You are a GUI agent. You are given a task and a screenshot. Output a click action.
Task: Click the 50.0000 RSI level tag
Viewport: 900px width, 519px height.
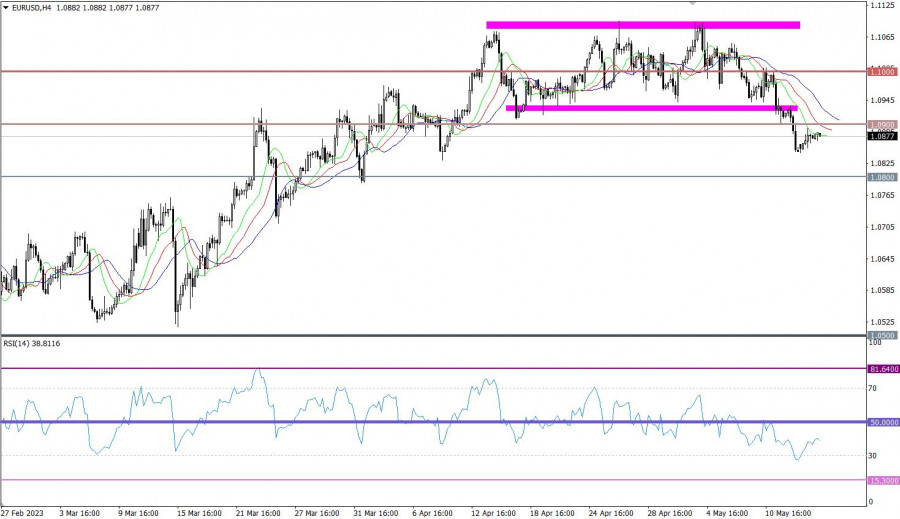point(883,422)
